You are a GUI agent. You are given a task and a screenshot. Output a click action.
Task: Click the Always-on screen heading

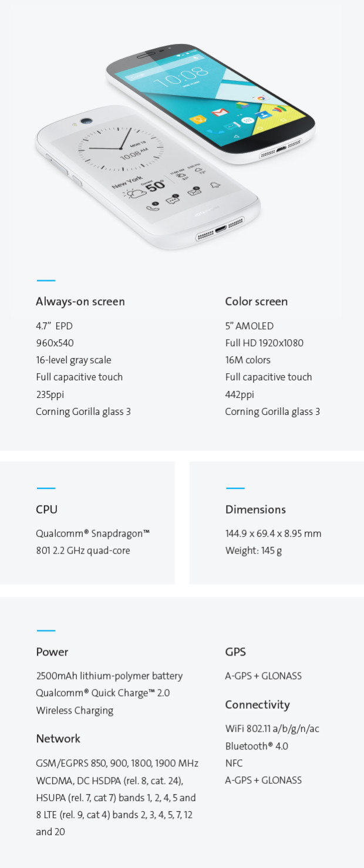pos(80,302)
